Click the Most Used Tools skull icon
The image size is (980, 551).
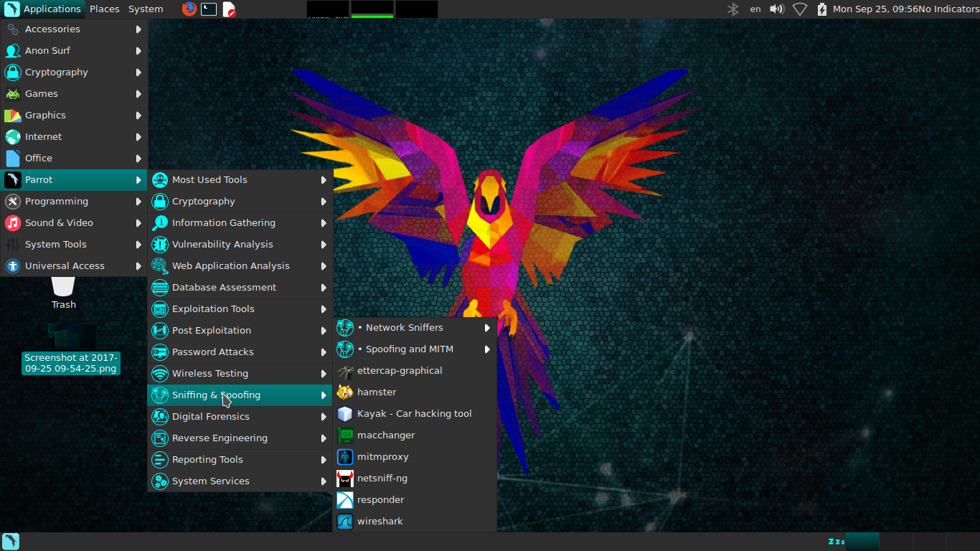click(x=160, y=180)
